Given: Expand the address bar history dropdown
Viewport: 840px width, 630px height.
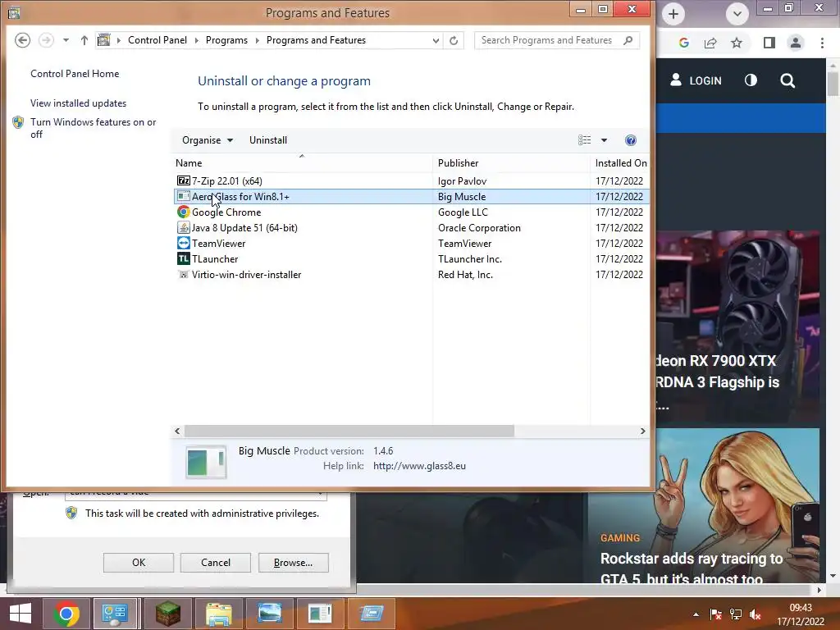Looking at the screenshot, I should pos(436,41).
